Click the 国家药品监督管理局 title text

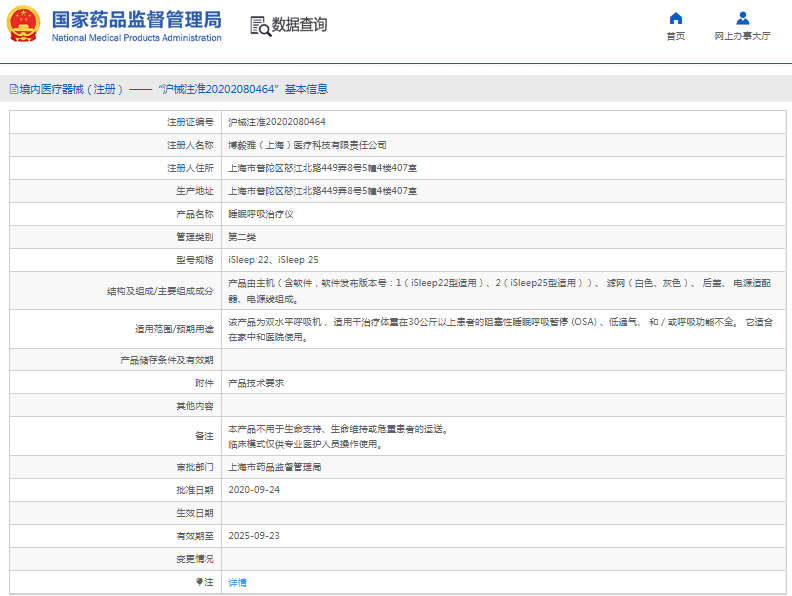(136, 19)
